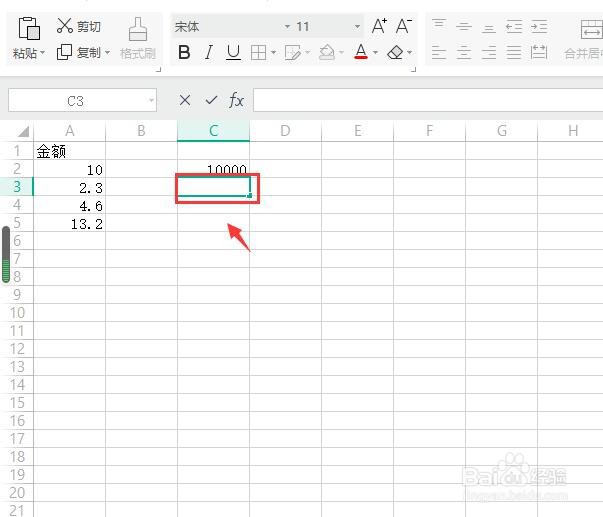Image resolution: width=603 pixels, height=517 pixels.
Task: Click cell C2 showing 10000
Action: (x=213, y=168)
